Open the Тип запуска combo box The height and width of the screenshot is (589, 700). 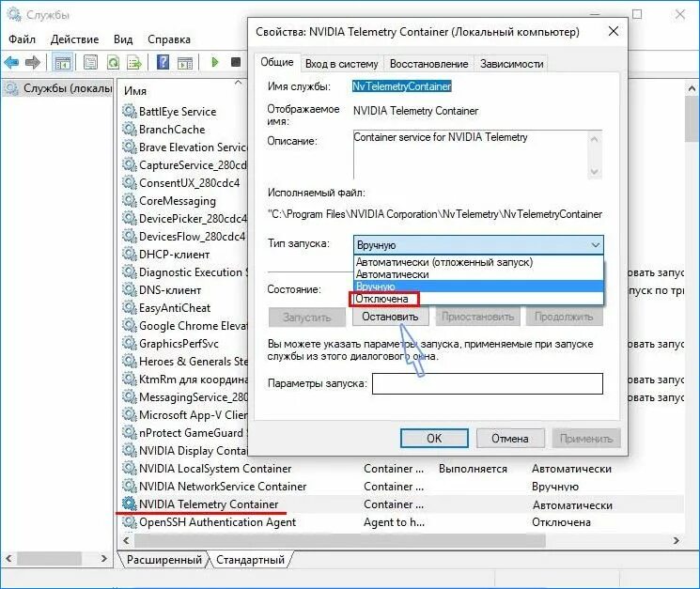478,245
